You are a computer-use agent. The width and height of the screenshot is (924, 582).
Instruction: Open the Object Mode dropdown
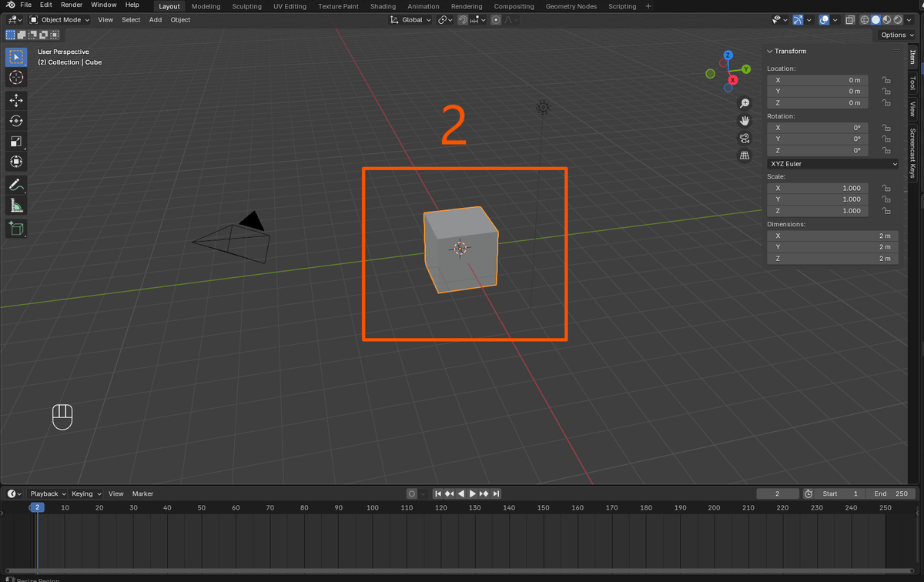point(60,20)
